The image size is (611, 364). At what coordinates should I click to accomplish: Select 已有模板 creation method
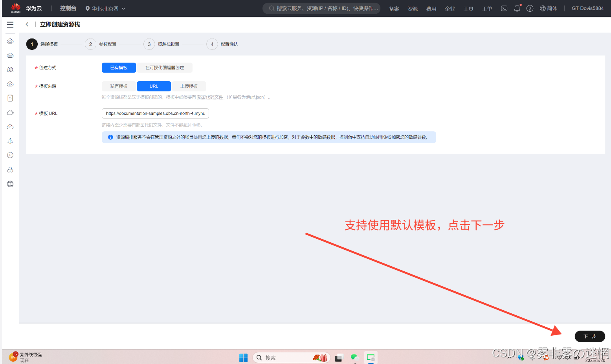(119, 68)
